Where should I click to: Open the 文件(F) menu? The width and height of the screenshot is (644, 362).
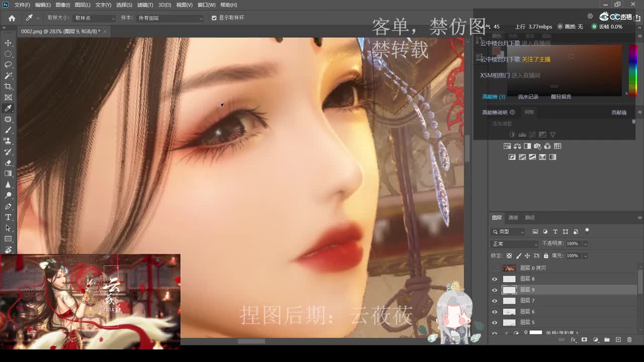tap(22, 5)
